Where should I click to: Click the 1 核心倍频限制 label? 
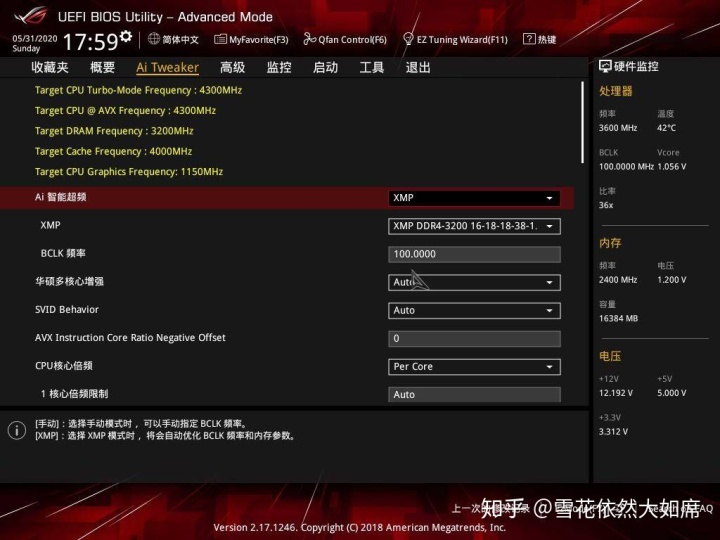(x=74, y=394)
